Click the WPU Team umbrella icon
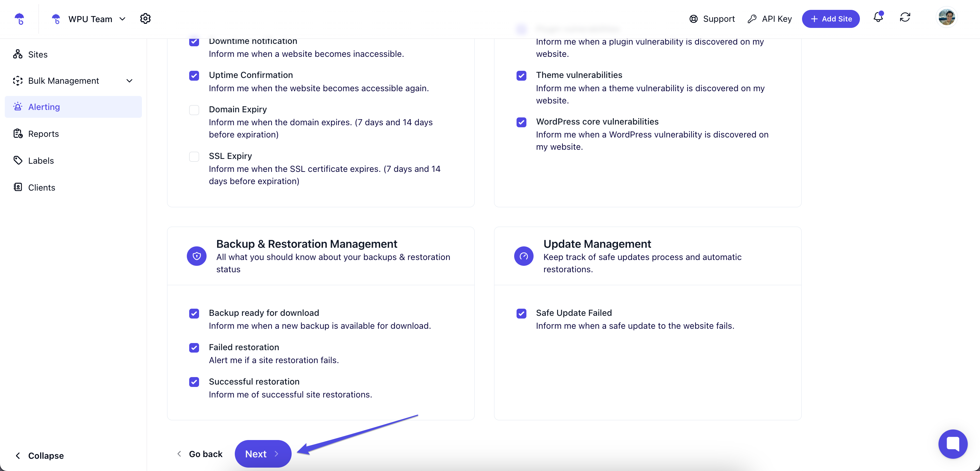Viewport: 980px width, 471px height. tap(56, 19)
